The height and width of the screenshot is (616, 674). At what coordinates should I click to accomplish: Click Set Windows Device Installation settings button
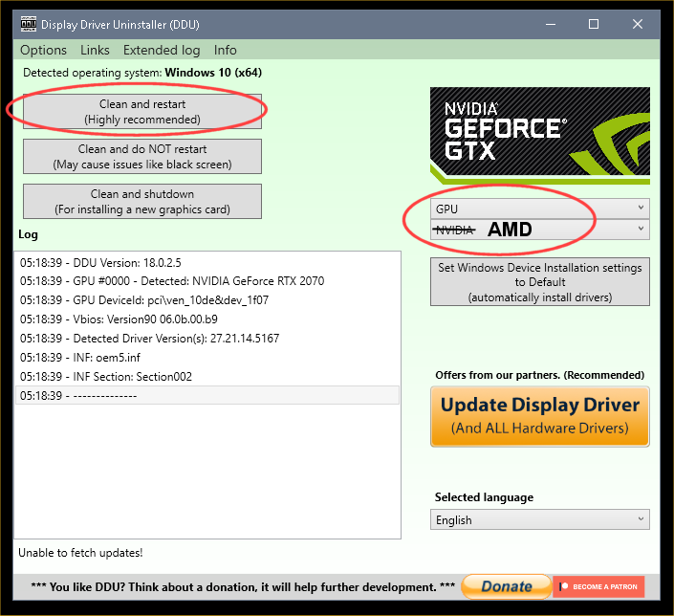540,282
